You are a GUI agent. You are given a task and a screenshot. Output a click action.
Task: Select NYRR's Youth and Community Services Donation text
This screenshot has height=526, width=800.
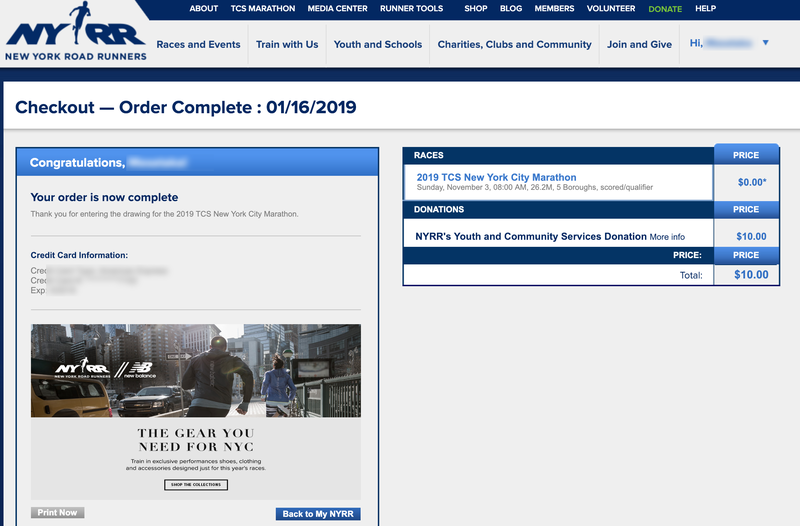tap(531, 236)
